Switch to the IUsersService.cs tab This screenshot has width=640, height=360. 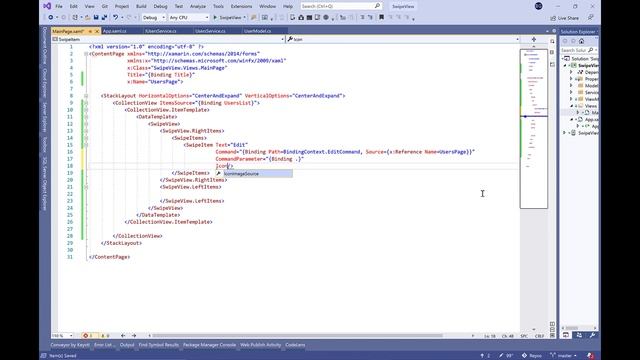point(161,31)
